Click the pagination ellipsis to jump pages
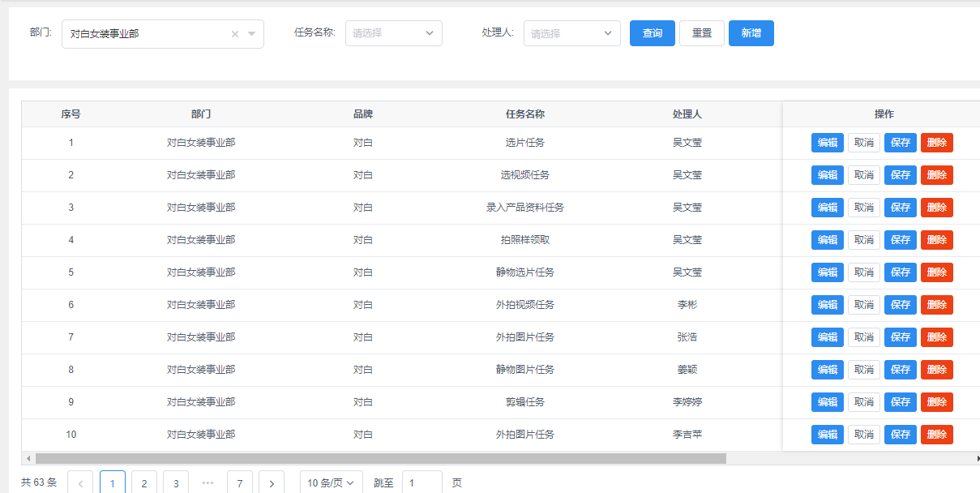980x493 pixels. click(208, 483)
